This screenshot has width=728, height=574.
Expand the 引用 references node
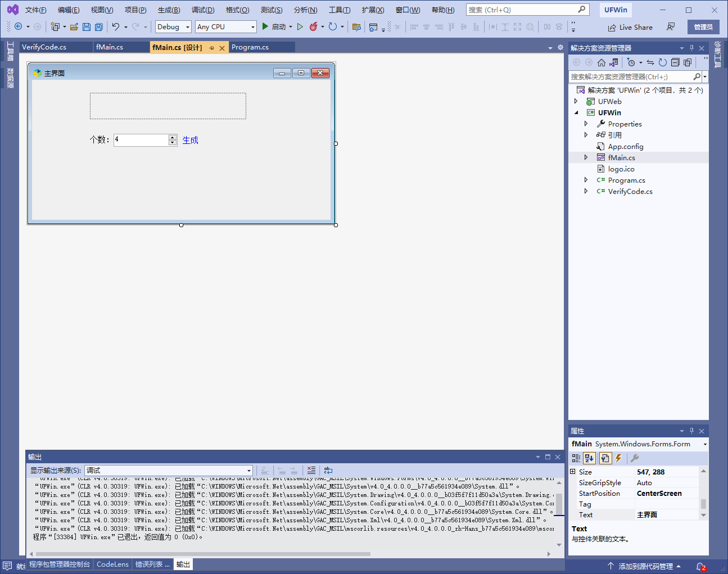(x=586, y=135)
